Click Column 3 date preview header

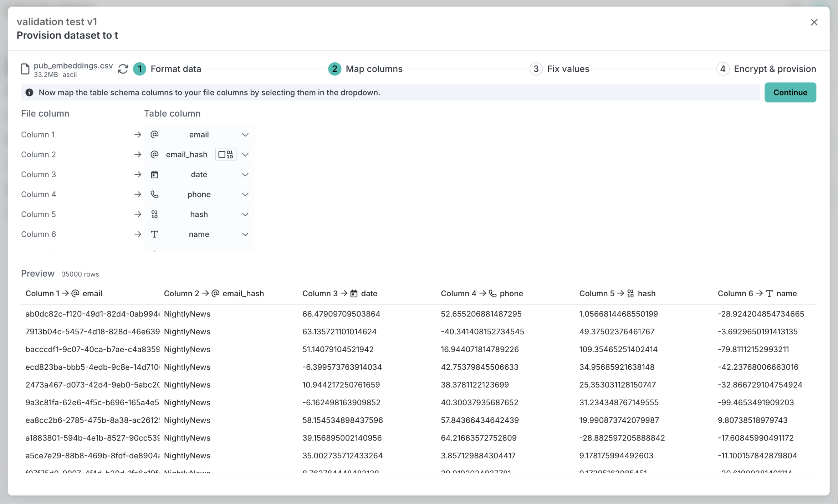(x=339, y=293)
